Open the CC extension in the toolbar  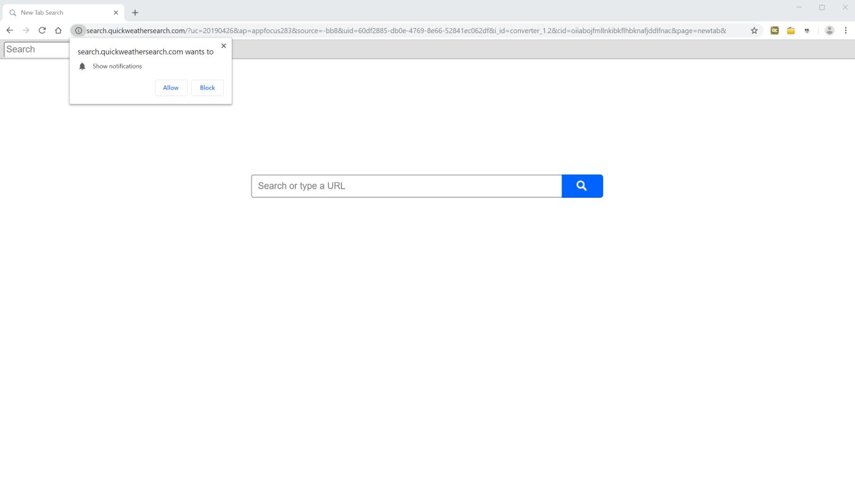tap(774, 30)
